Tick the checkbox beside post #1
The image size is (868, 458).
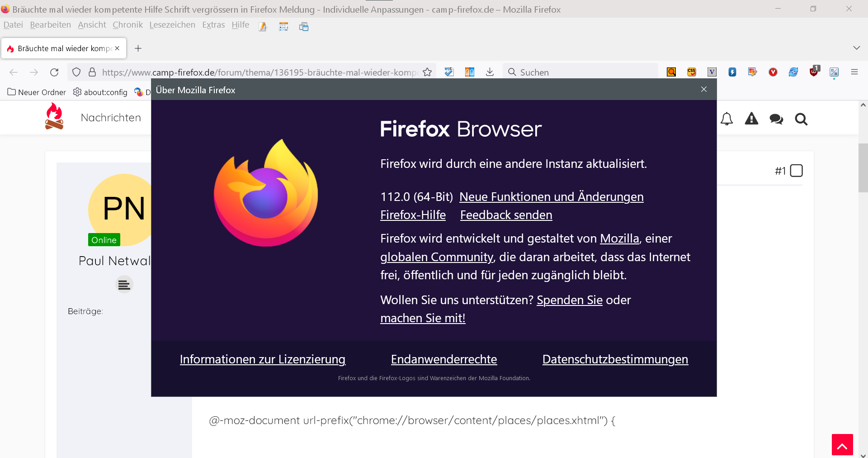796,171
